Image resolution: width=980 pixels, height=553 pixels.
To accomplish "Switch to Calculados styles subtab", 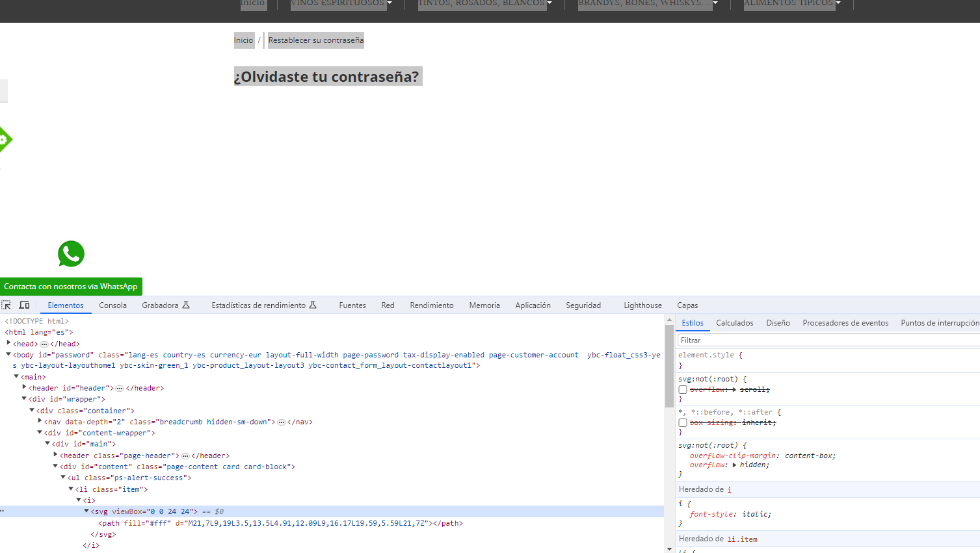I will tap(735, 322).
